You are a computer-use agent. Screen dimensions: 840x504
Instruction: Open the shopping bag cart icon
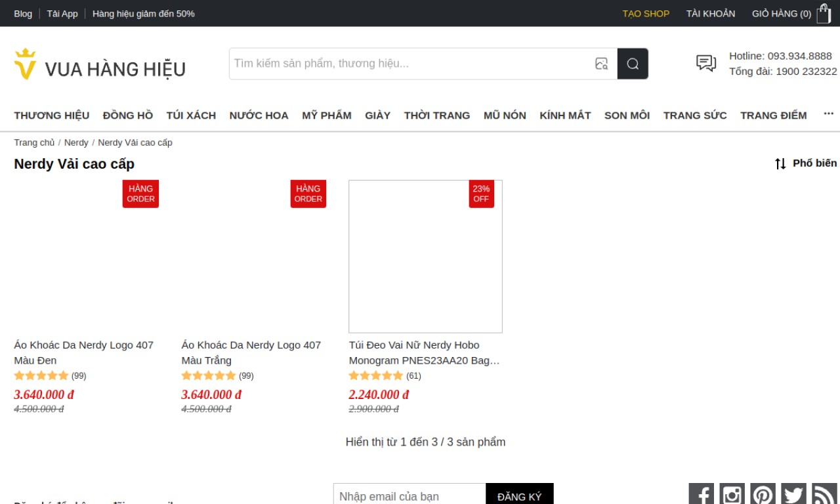(x=824, y=14)
